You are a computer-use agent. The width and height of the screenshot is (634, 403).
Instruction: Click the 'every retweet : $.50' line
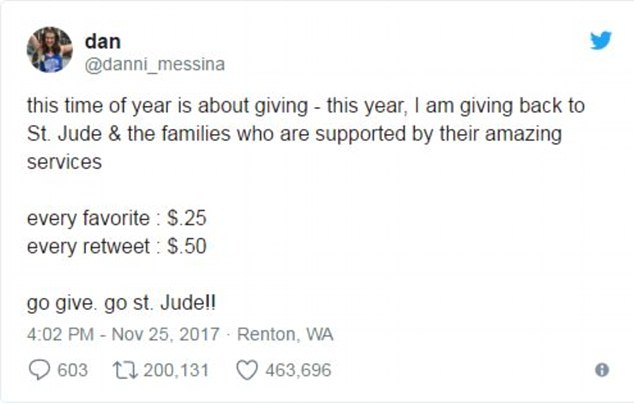click(116, 246)
